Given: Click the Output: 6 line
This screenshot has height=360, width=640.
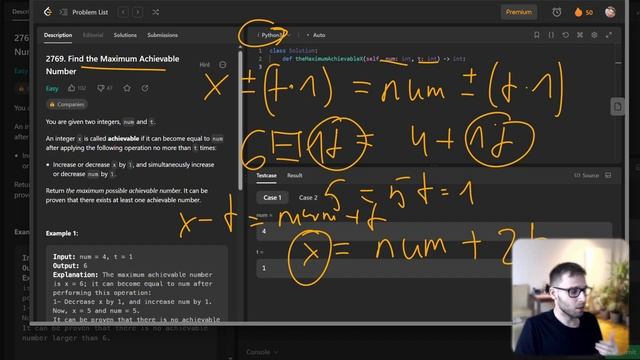Looking at the screenshot, I should point(70,266).
